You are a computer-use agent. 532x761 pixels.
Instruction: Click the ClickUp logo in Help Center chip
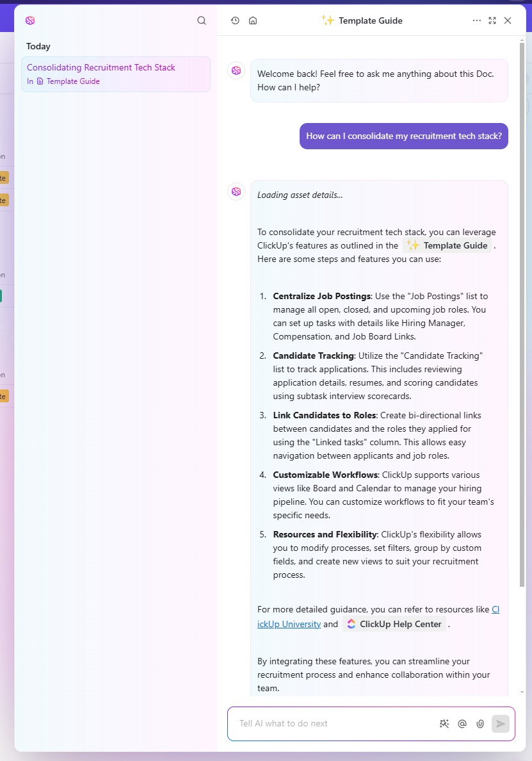pos(351,624)
